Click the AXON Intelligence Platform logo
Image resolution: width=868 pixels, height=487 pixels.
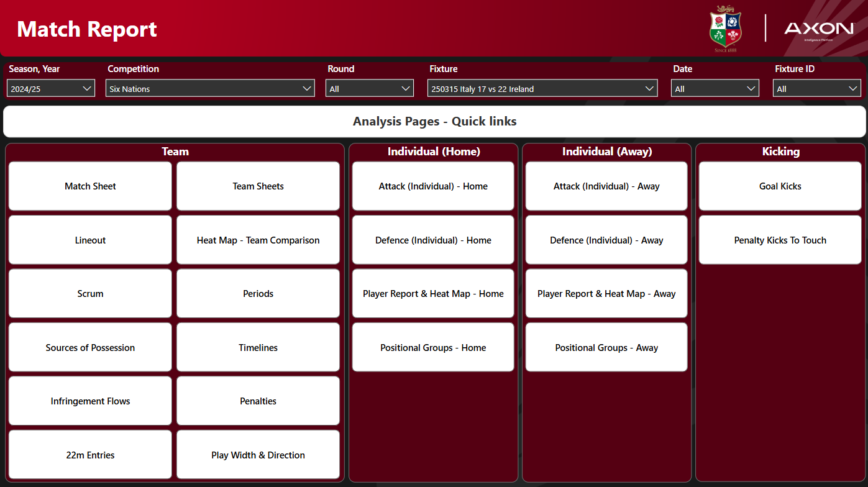click(819, 28)
